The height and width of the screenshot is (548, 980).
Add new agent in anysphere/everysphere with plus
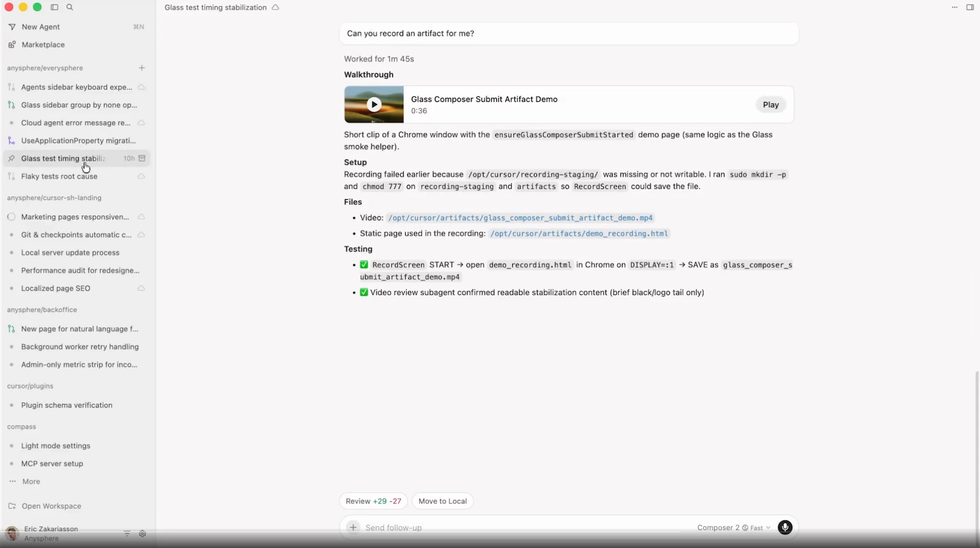pyautogui.click(x=141, y=68)
